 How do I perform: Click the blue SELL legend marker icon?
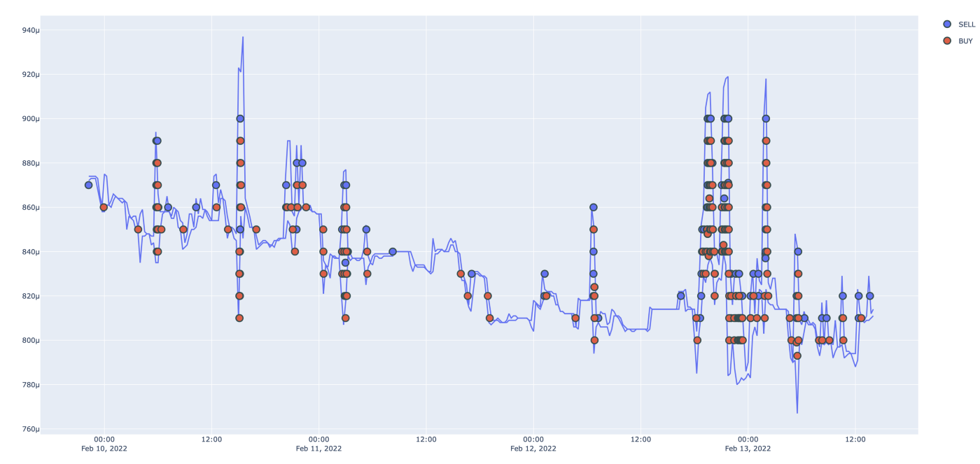(x=948, y=24)
